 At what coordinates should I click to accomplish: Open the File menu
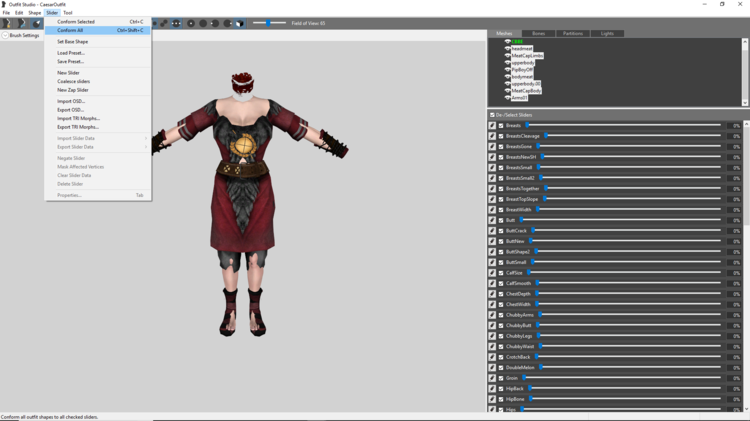pyautogui.click(x=6, y=13)
